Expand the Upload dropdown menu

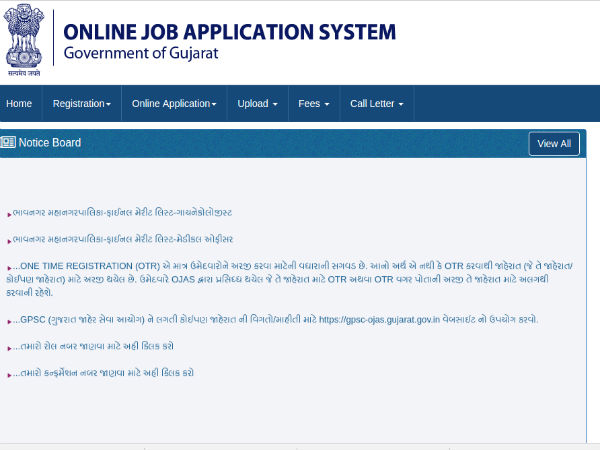point(257,103)
